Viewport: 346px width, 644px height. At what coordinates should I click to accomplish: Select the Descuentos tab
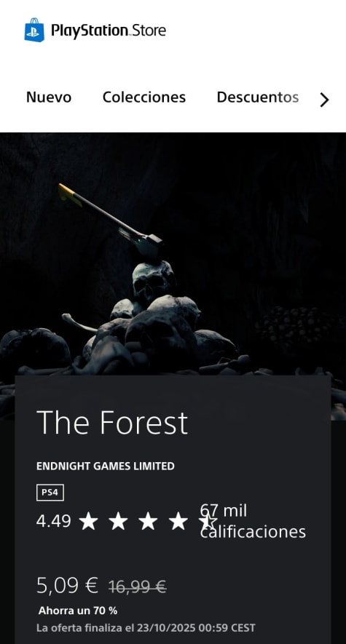258,98
